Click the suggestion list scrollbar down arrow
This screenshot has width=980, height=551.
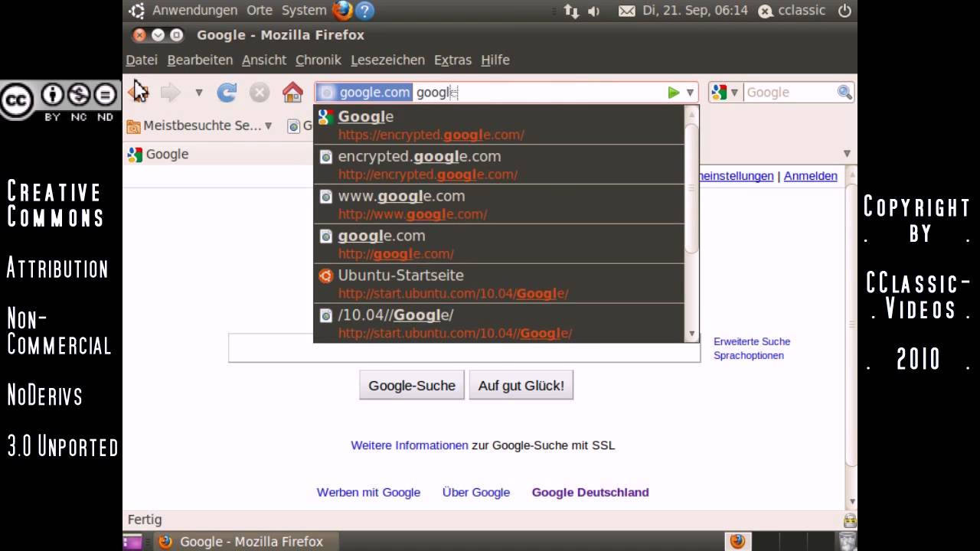coord(692,334)
